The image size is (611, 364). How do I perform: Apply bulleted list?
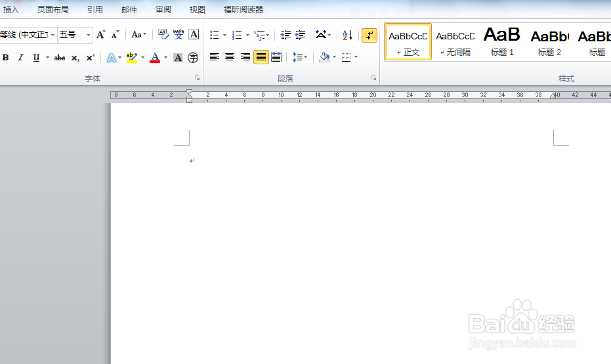click(x=215, y=35)
